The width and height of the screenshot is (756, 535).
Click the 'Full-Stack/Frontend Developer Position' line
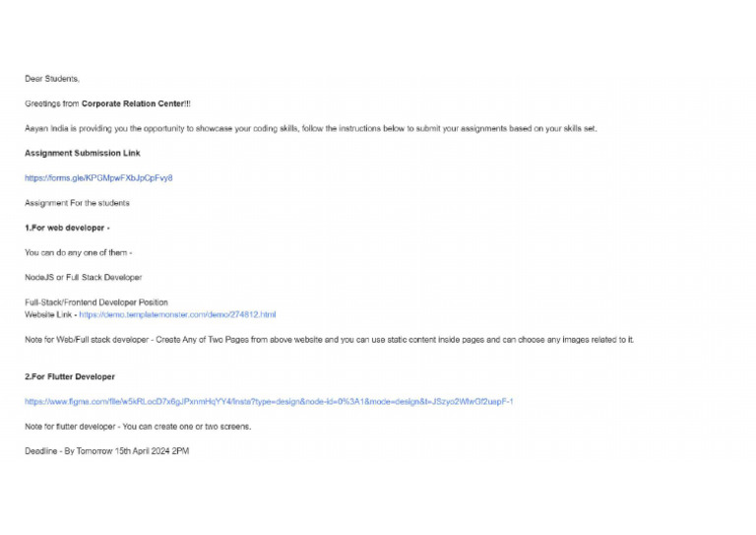click(96, 302)
